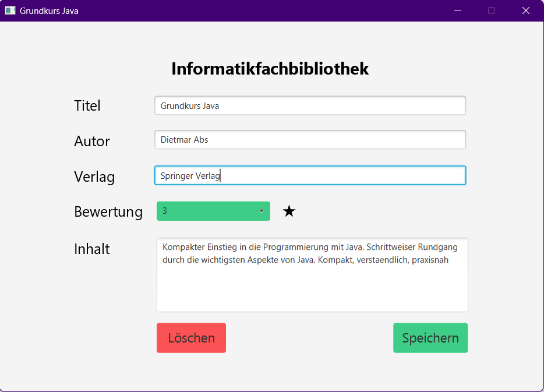Click into the Autor field with Dietmar Abs
544x392 pixels.
pyautogui.click(x=310, y=140)
